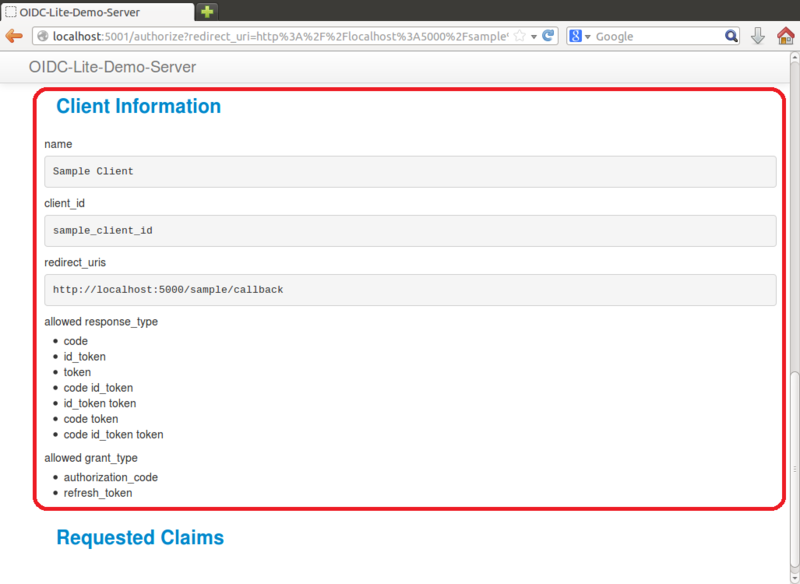The height and width of the screenshot is (584, 800).
Task: Click the scrollbar up arrow
Action: 794,58
